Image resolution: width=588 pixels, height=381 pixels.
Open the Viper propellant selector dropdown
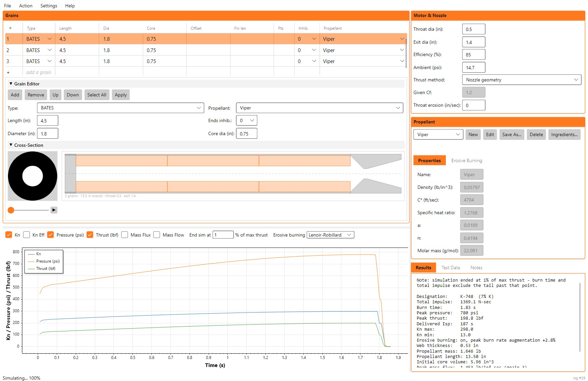pos(438,134)
